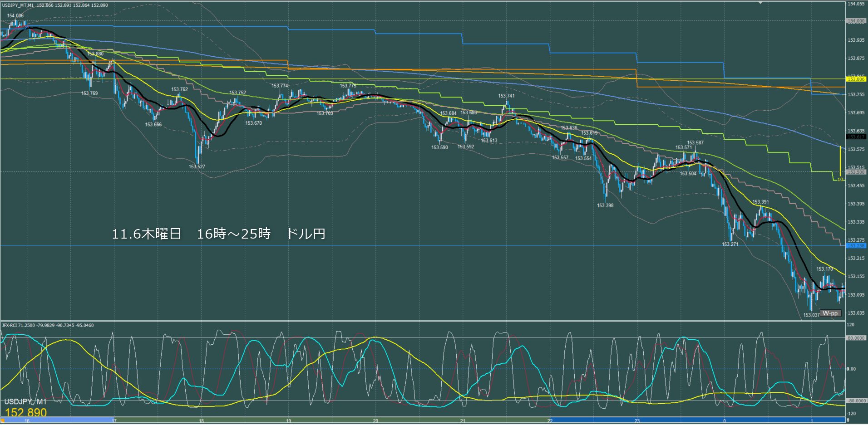868x425 pixels.
Task: Click the orange 152.890 current price text
Action: click(x=26, y=412)
